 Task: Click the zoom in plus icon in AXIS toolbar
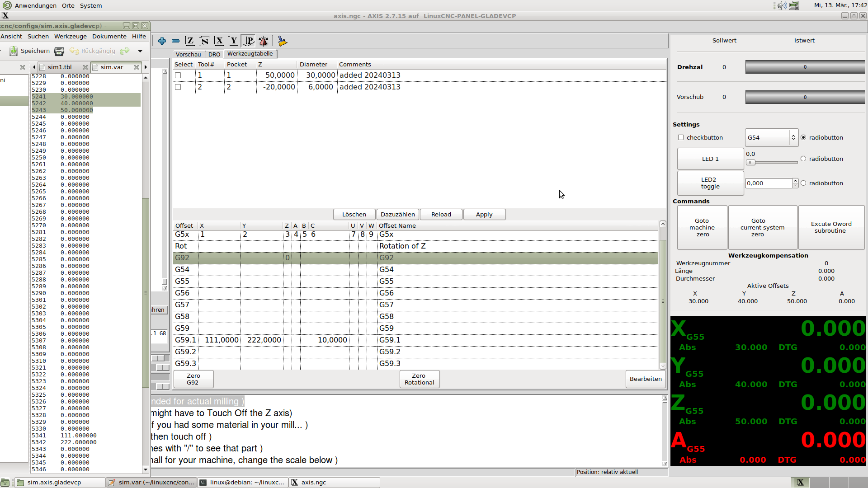click(162, 41)
